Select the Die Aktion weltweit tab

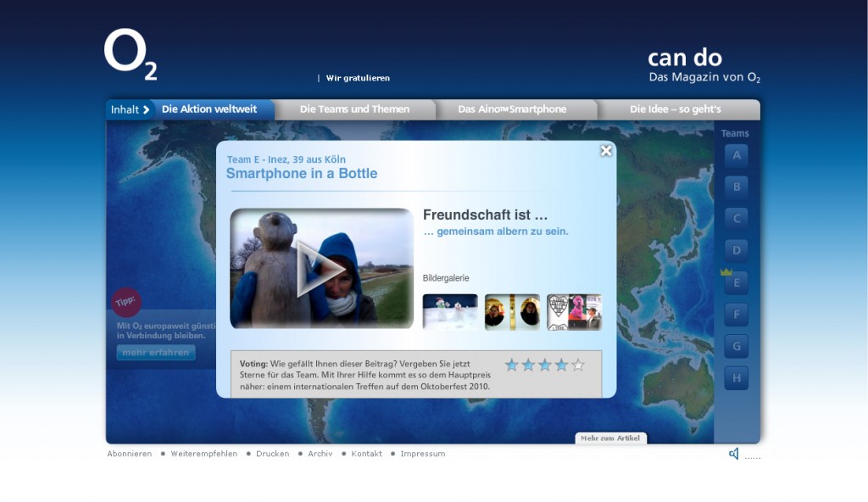coord(209,109)
